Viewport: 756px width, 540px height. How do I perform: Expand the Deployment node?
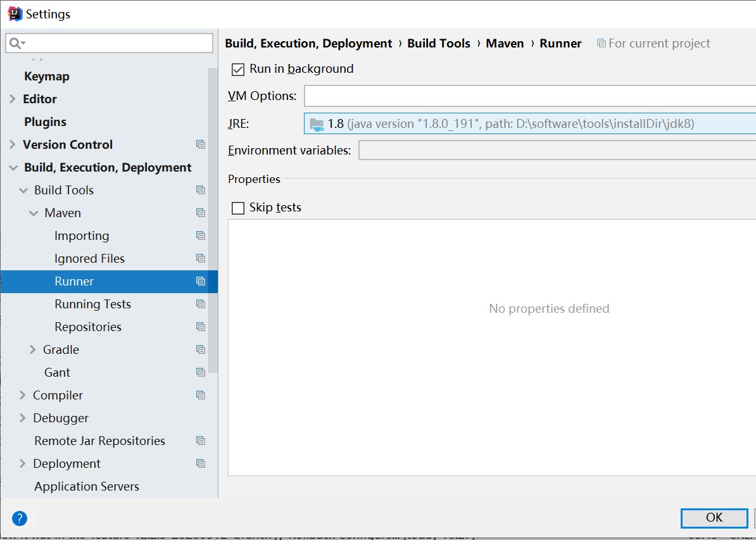22,463
